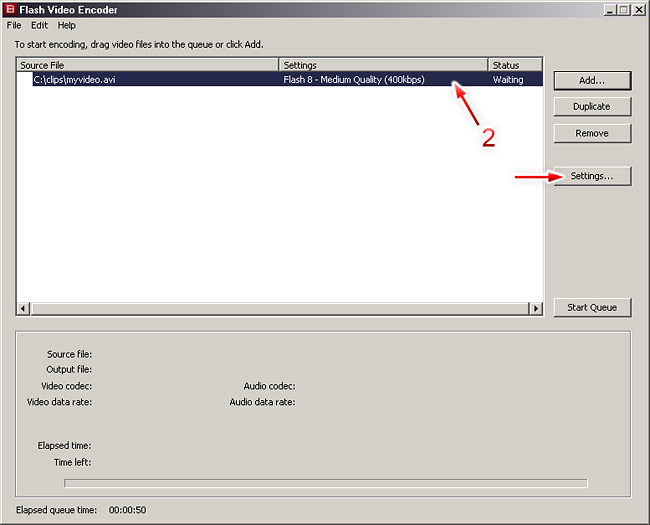Maximize the Flash Video Encoder window
This screenshot has height=525, width=650.
(623, 10)
